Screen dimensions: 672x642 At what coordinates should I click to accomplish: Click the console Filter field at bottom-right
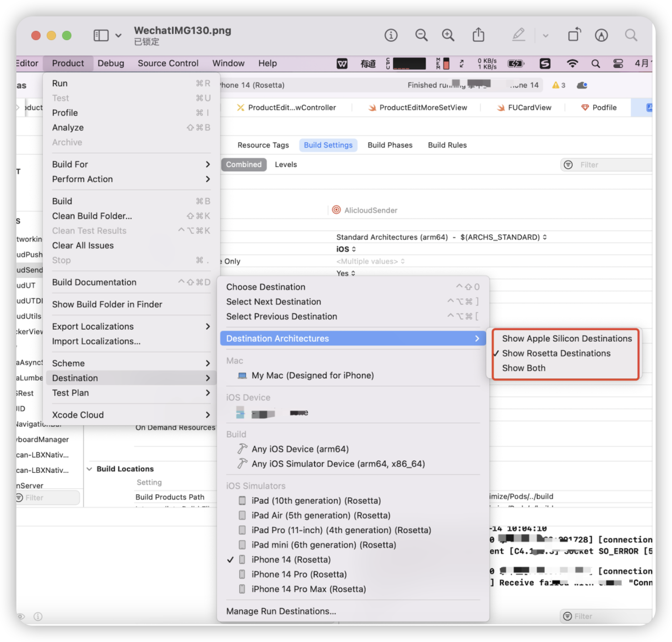[606, 616]
